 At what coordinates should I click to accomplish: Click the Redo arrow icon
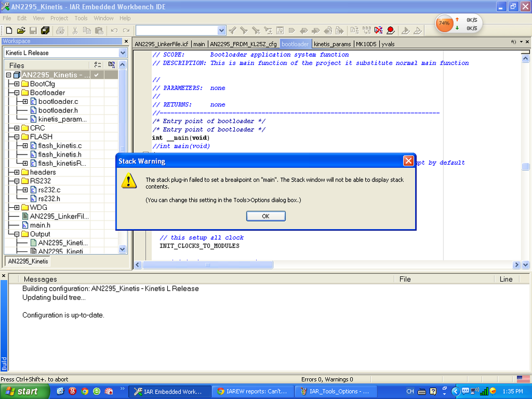[126, 30]
